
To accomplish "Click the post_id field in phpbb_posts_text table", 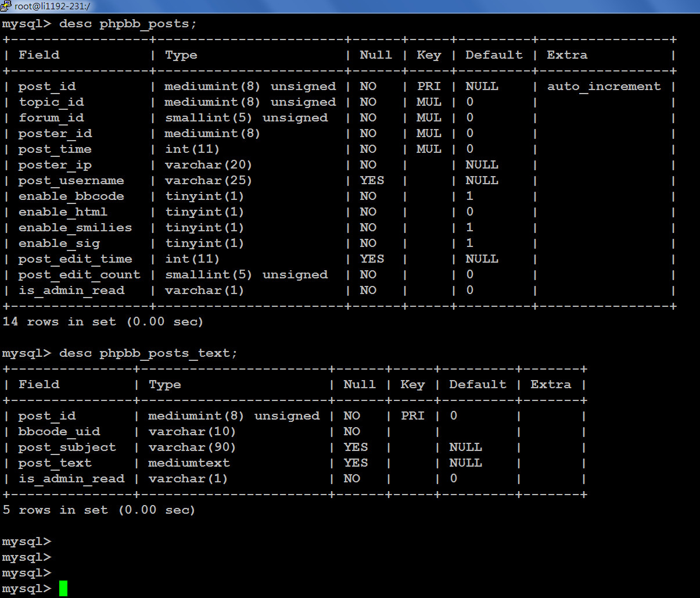I will pos(47,416).
